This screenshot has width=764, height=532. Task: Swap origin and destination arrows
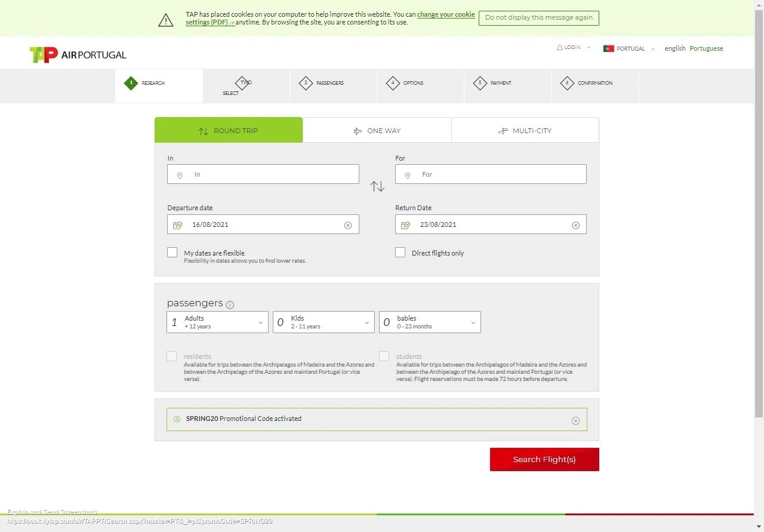377,186
